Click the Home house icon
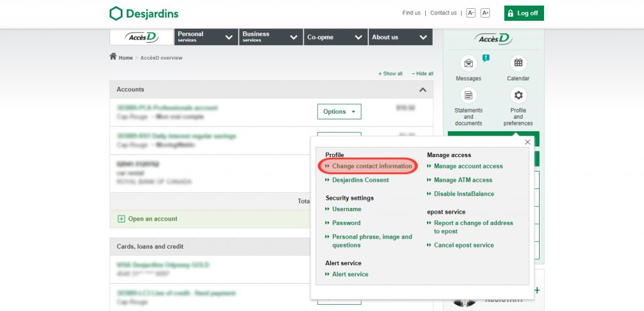 point(113,57)
